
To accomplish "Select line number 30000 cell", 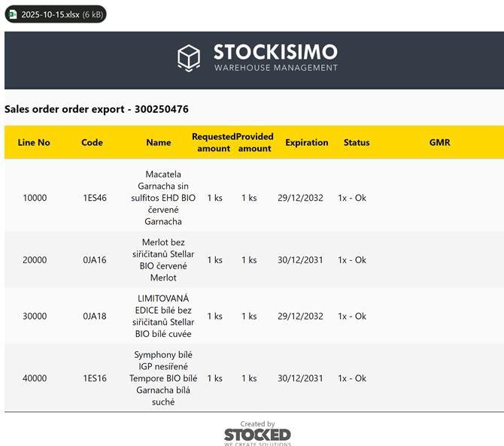I will [x=35, y=316].
